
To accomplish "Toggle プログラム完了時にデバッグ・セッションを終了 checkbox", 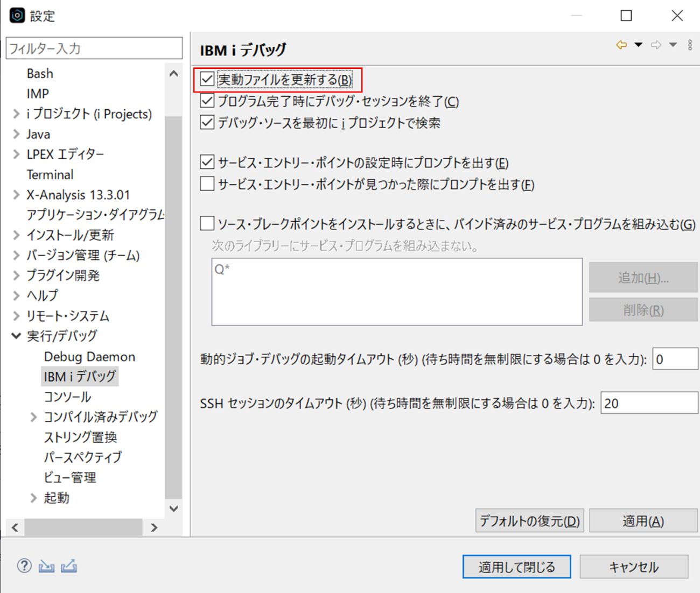I will tap(207, 101).
